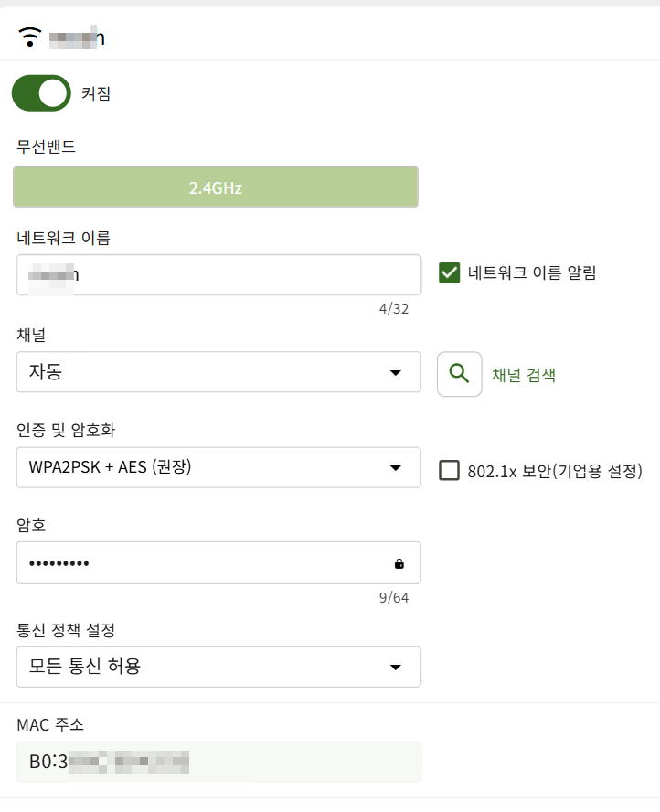Click the Wi-Fi signal icon in header

coord(29,37)
